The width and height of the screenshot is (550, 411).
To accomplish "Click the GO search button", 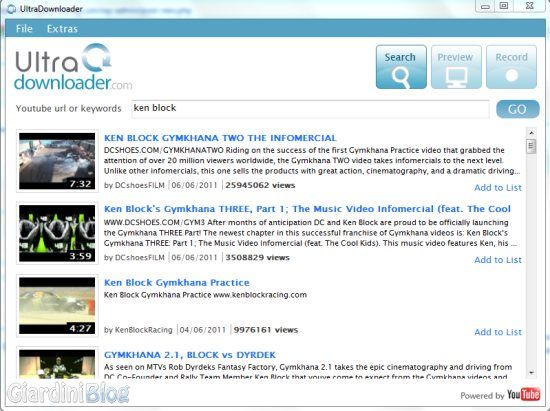I will [x=517, y=109].
